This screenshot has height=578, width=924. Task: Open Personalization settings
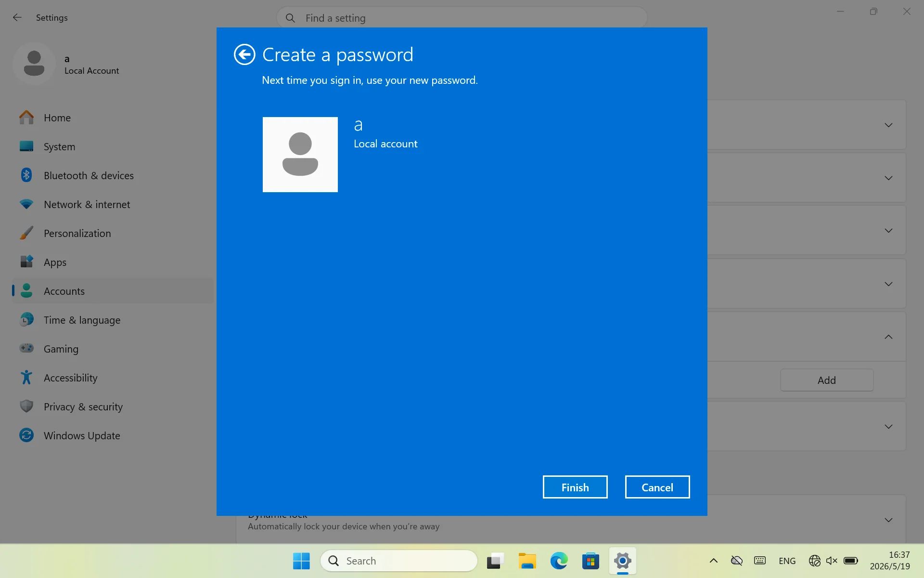pos(113,233)
